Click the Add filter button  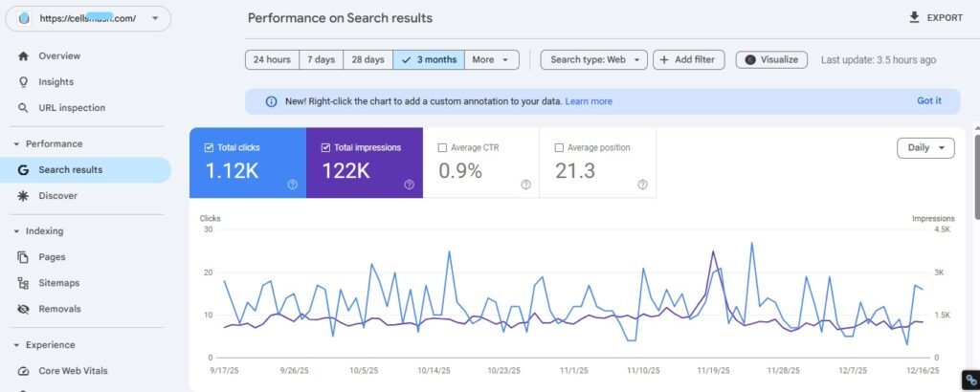688,59
